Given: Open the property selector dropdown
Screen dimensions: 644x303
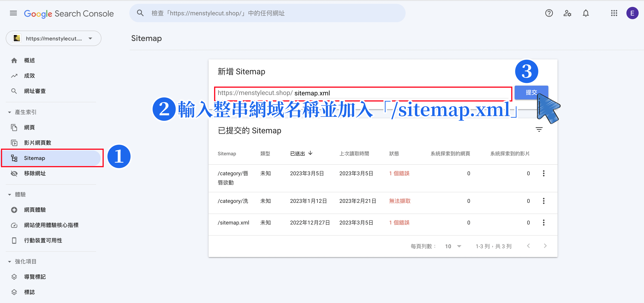Looking at the screenshot, I should click(x=54, y=38).
